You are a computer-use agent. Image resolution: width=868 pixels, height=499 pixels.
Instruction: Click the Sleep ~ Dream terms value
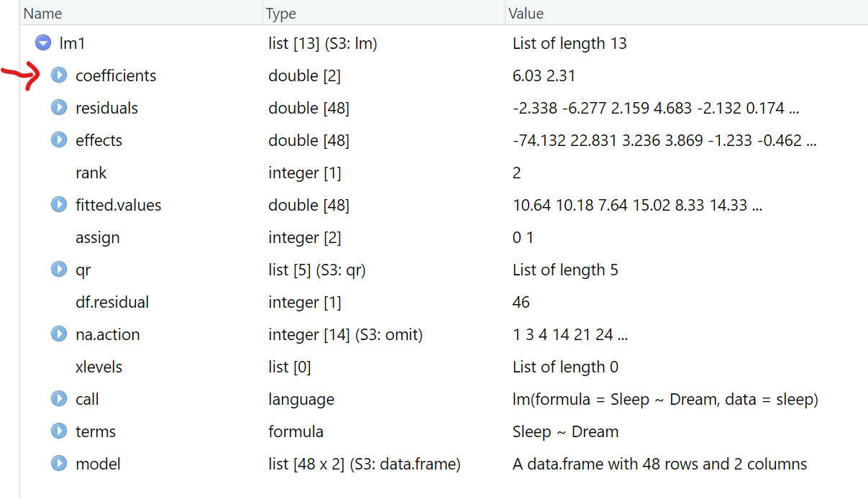pos(565,431)
